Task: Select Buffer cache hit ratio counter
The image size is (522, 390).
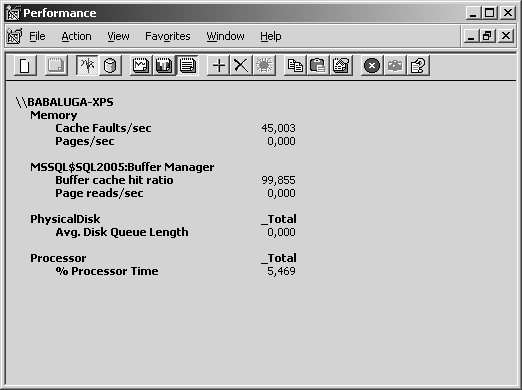Action: point(114,180)
